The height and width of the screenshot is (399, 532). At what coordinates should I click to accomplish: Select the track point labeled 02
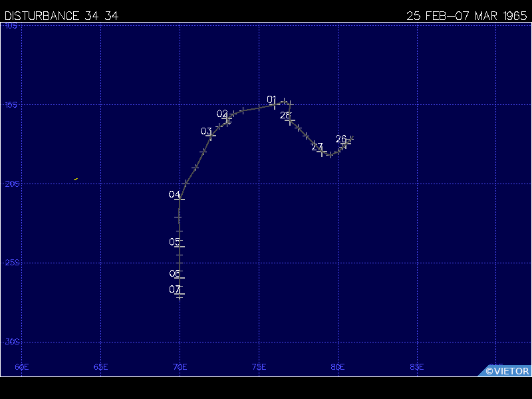click(x=227, y=118)
